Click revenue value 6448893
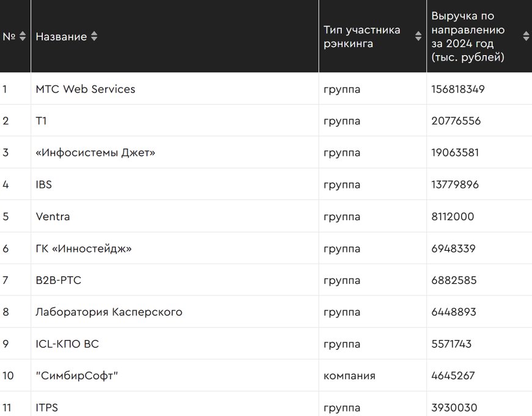Screen dimensions: 532x416 pyautogui.click(x=454, y=312)
